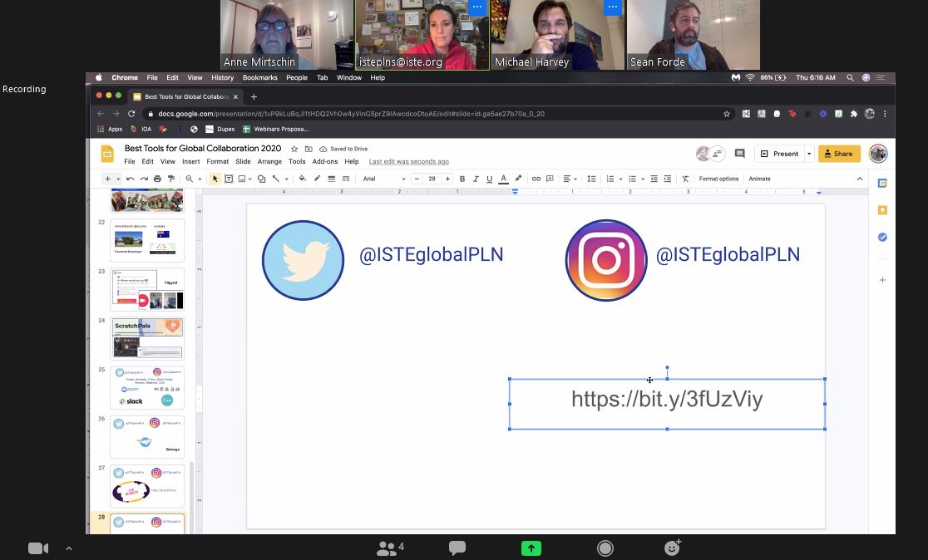Click the Redo arrow icon
928x560 pixels.
[x=144, y=179]
